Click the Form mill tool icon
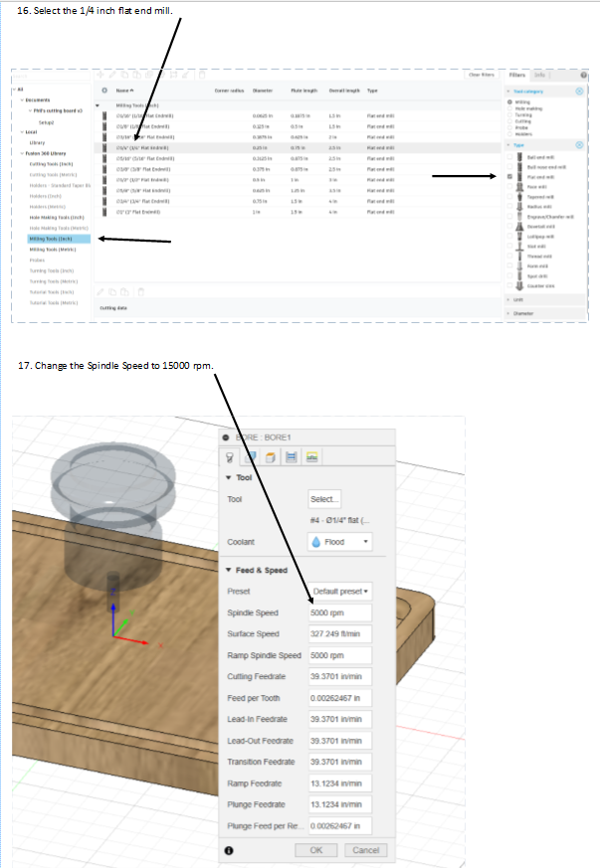The image size is (600, 868). point(519,265)
